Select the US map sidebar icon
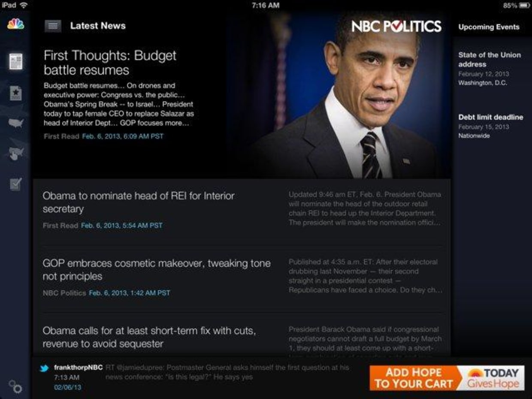Screen dimensions: 532x399 [x=16, y=123]
